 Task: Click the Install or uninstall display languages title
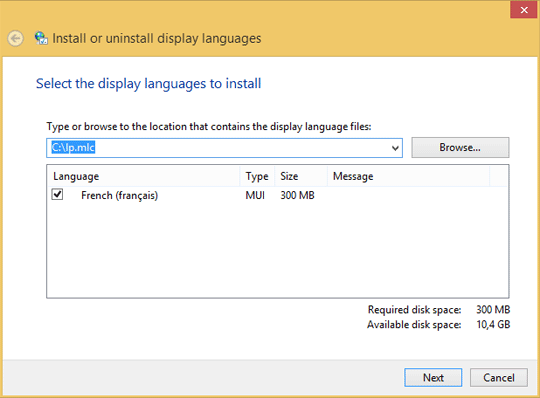(x=157, y=39)
